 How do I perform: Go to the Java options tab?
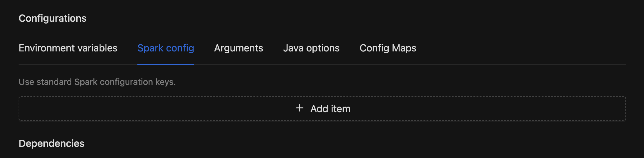pos(311,48)
